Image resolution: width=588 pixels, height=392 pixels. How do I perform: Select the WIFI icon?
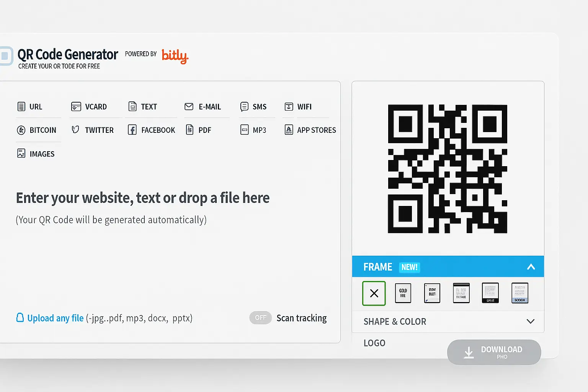pos(289,106)
